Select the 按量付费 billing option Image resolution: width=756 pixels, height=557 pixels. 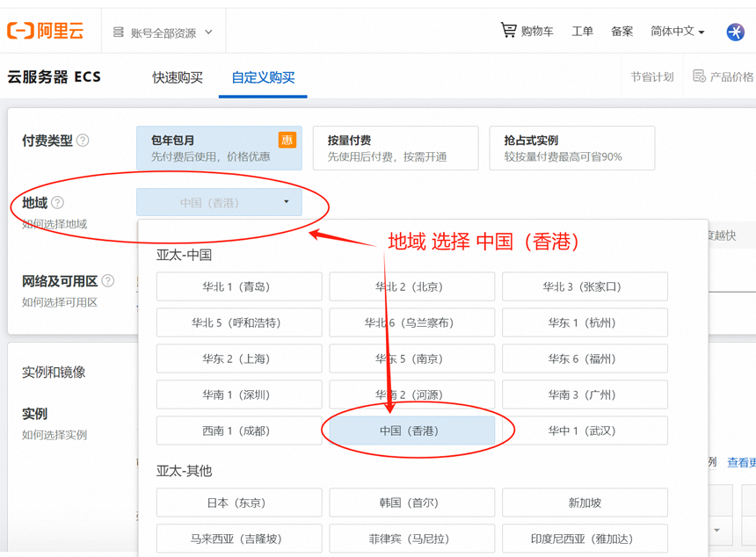pyautogui.click(x=396, y=148)
